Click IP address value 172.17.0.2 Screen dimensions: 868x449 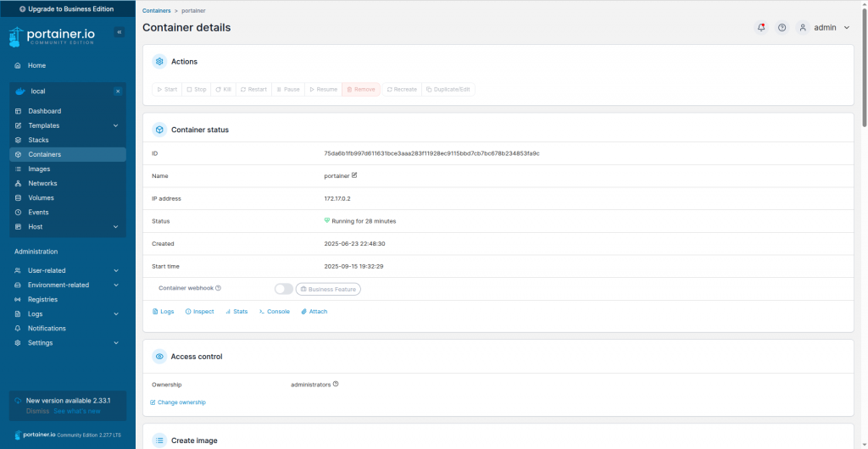pyautogui.click(x=337, y=198)
